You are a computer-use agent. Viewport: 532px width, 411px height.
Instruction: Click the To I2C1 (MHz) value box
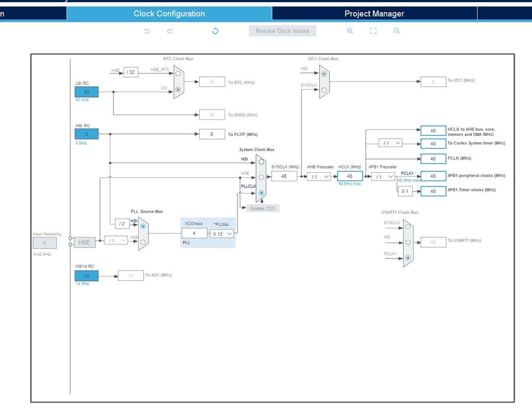(433, 82)
